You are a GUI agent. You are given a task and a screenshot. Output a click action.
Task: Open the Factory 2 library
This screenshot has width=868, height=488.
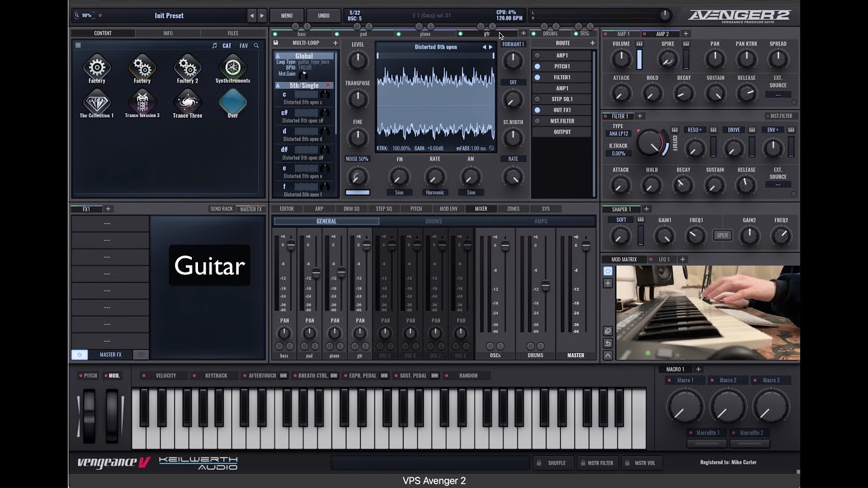click(x=187, y=68)
